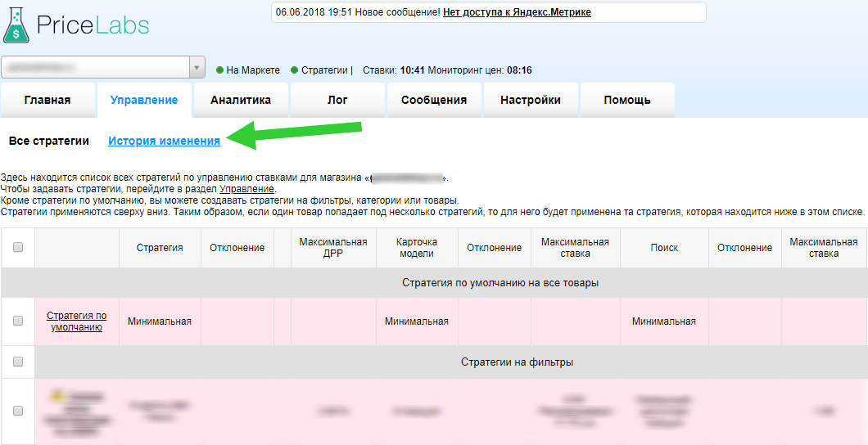Follow the 'Управление' link in description text
868x445 pixels.
tap(242, 189)
